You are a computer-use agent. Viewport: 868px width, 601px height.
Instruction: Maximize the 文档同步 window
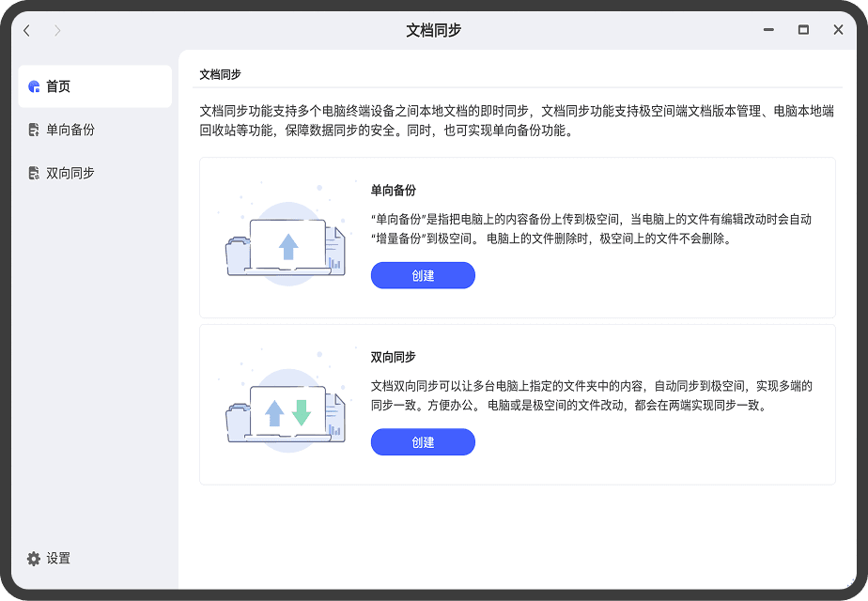click(x=803, y=30)
